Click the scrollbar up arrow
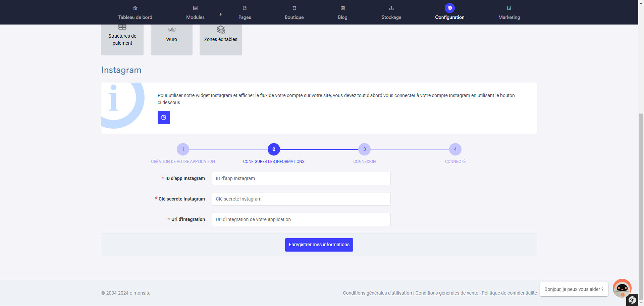This screenshot has width=644, height=306. coord(641,2)
